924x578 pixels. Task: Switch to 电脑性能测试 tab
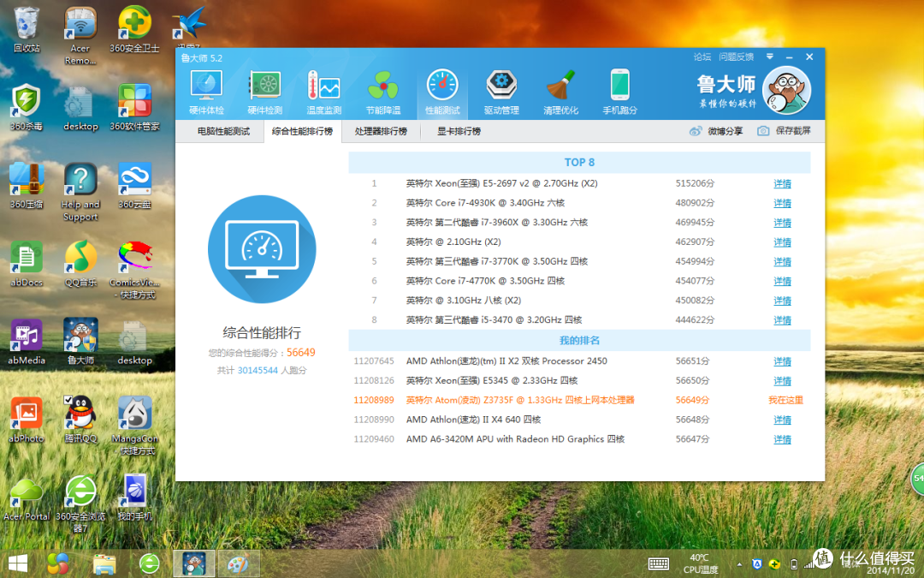223,131
